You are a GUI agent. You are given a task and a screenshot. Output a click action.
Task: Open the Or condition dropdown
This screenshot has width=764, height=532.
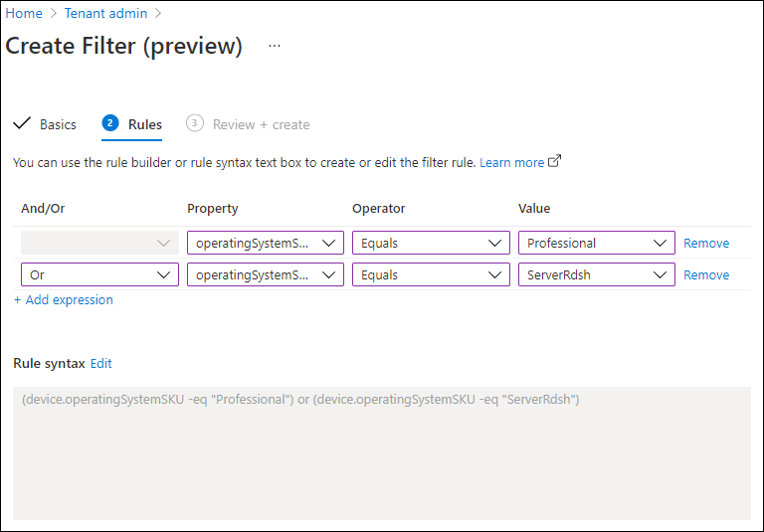coord(99,274)
